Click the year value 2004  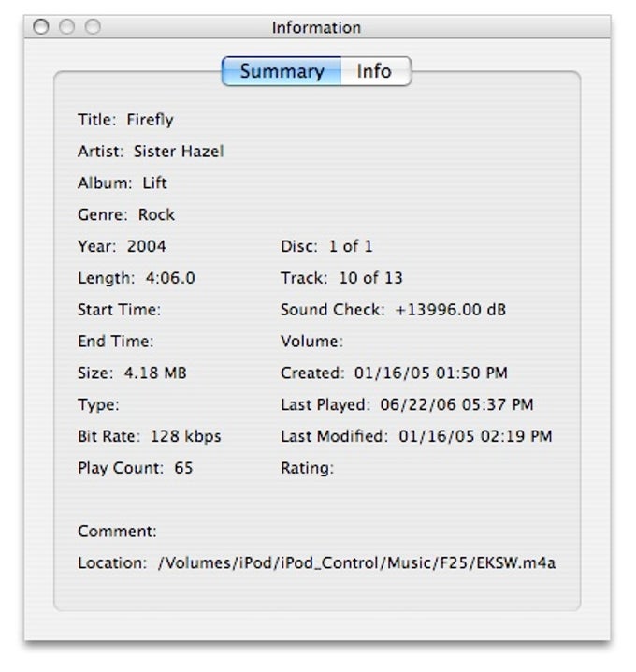click(146, 246)
